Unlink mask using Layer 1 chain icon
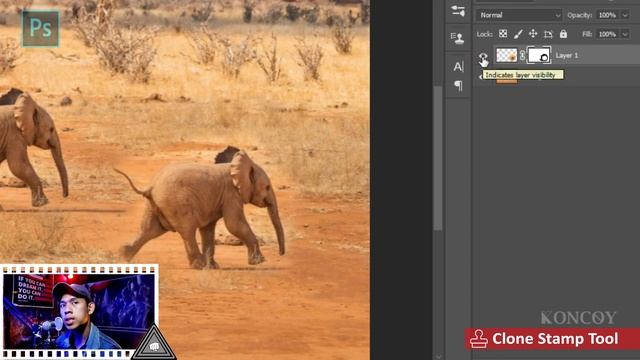Screen dimensions: 640x360 [x=522, y=55]
